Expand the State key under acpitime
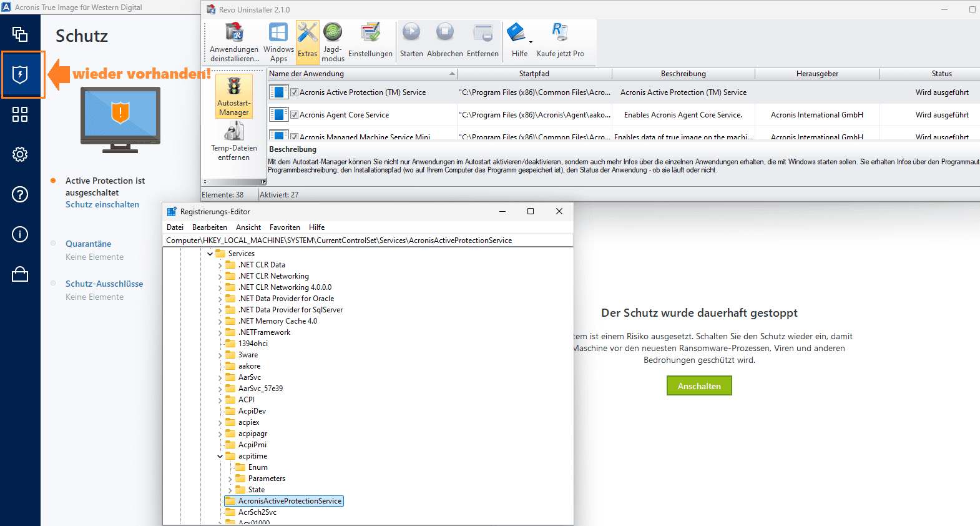 230,490
